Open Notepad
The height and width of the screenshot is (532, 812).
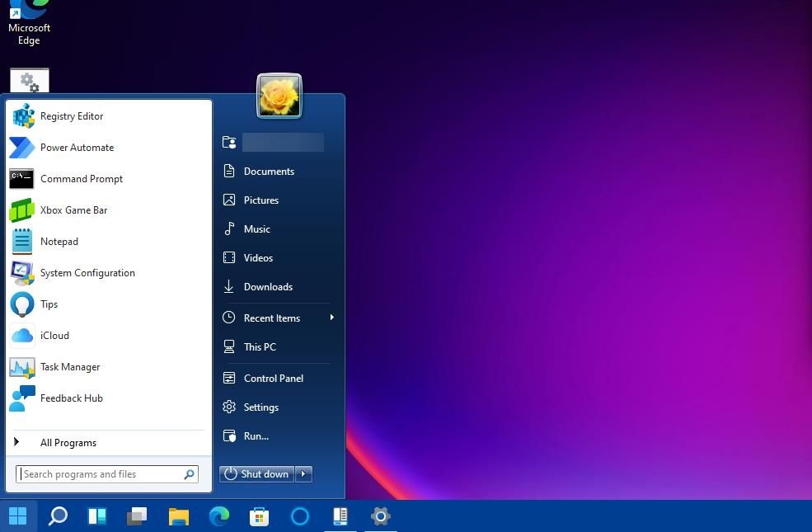click(59, 242)
